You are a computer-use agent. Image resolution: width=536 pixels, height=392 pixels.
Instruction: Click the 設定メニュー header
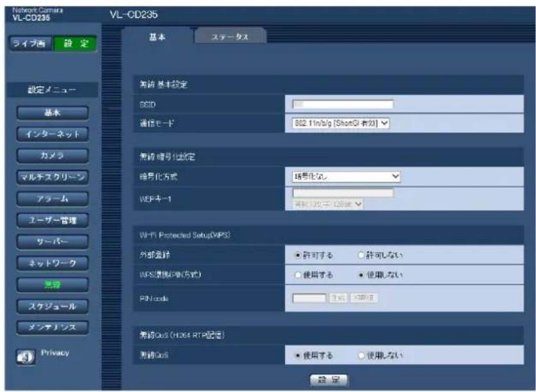(53, 90)
